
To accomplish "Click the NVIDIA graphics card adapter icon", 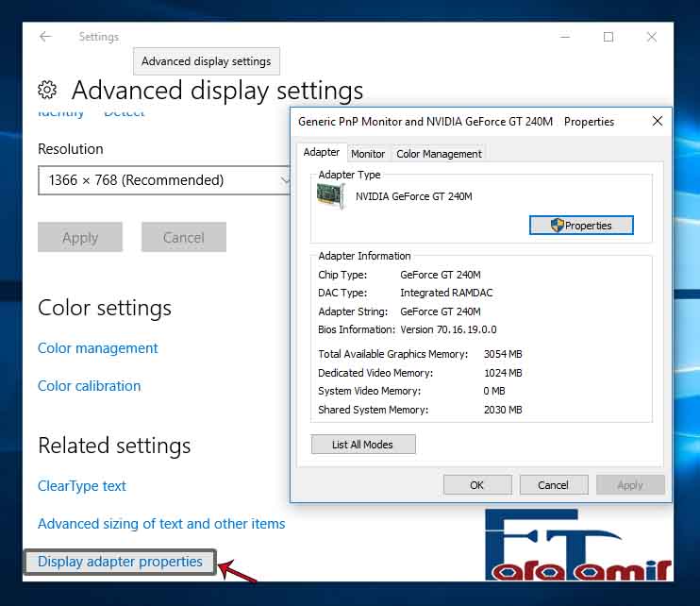I will (x=330, y=195).
